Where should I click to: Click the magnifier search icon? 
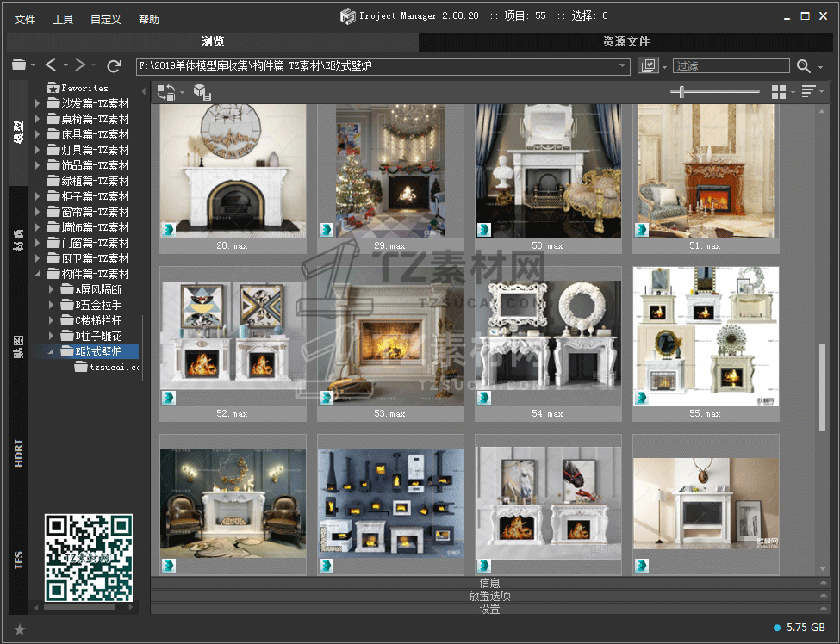coord(803,66)
